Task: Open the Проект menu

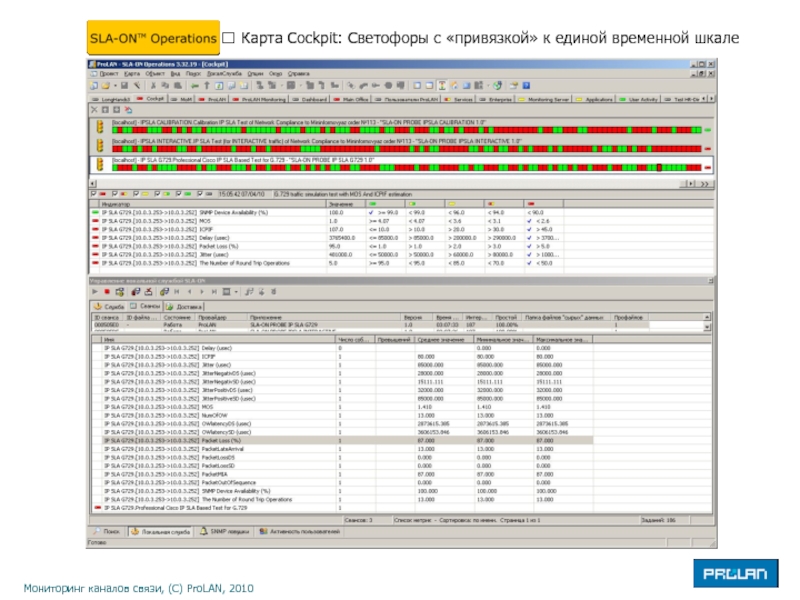Action: click(x=108, y=73)
